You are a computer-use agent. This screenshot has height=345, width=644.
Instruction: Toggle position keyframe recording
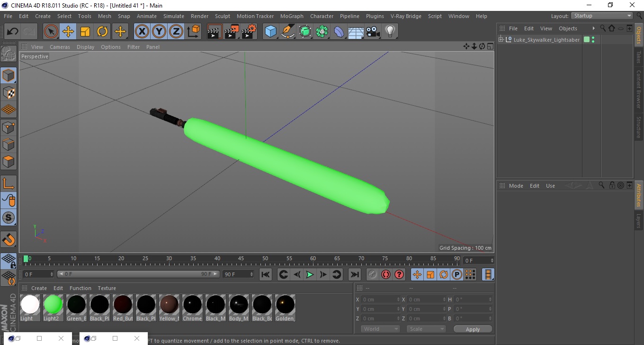click(417, 274)
